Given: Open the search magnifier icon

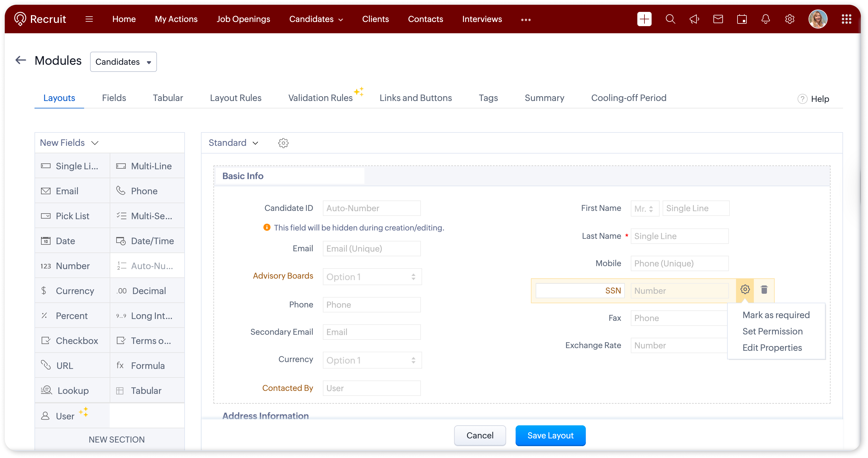Looking at the screenshot, I should [670, 19].
